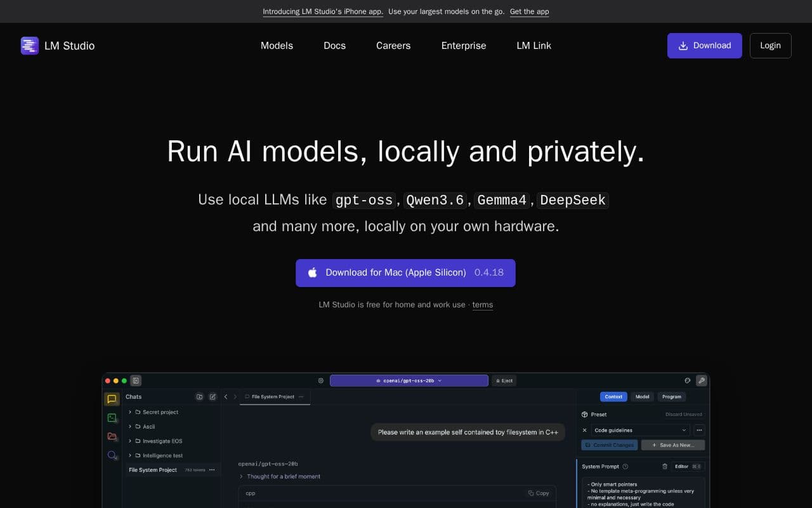
Task: Click the wrench settings icon in title bar
Action: pyautogui.click(x=701, y=380)
